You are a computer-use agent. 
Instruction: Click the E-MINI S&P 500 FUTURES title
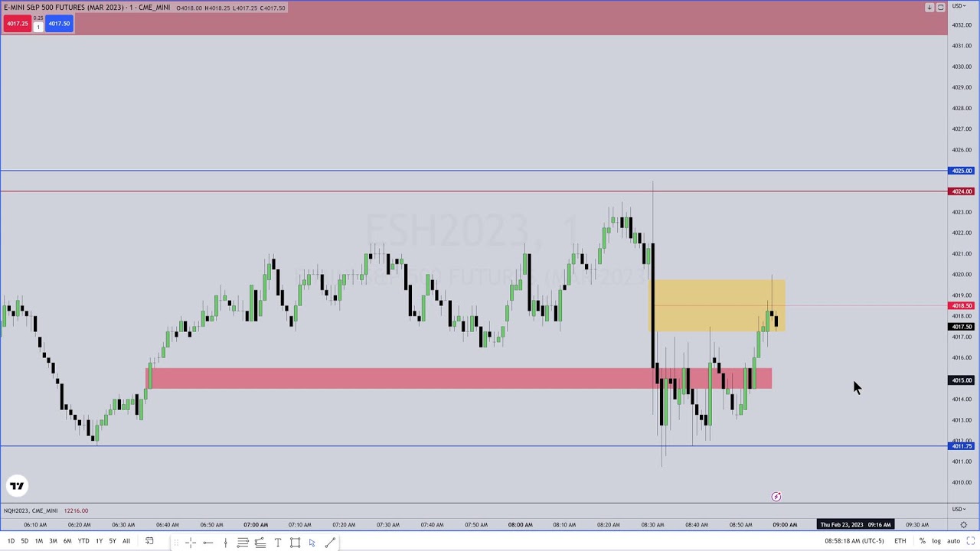click(87, 8)
